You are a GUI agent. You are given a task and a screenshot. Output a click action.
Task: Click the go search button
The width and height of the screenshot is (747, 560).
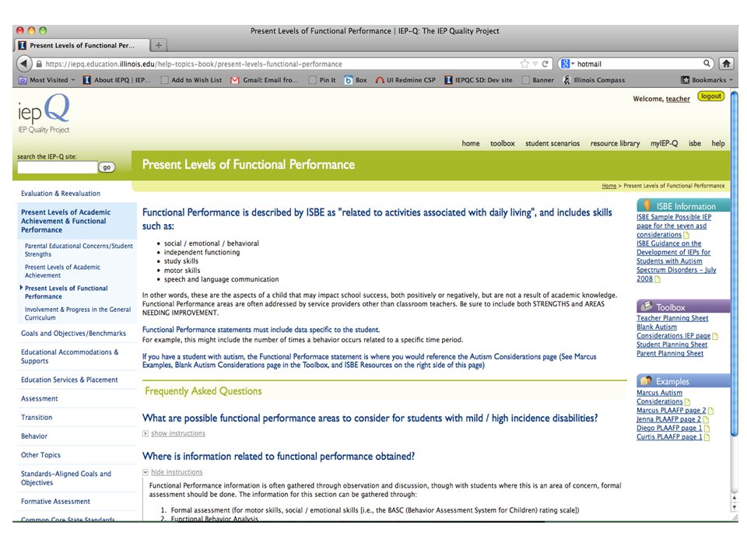coord(107,167)
